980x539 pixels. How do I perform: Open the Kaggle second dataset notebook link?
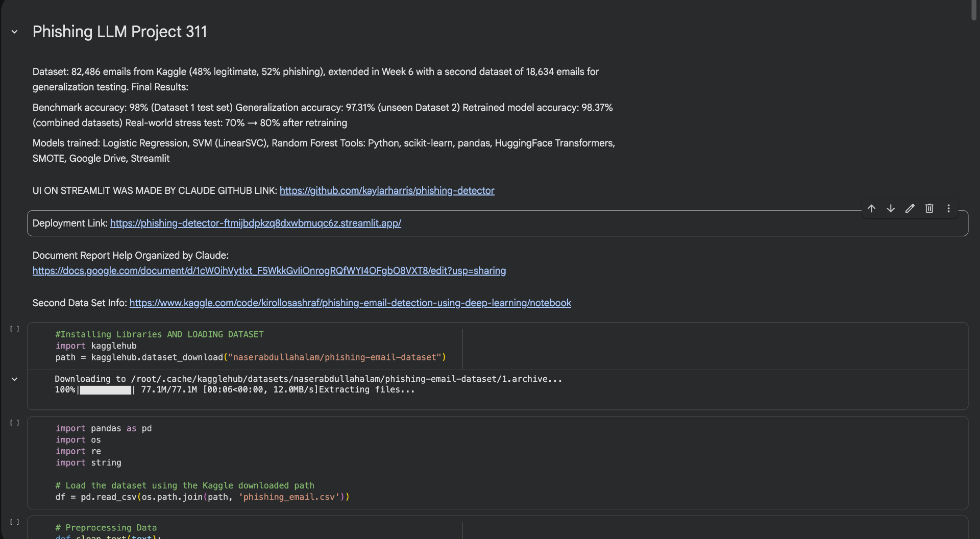tap(350, 303)
